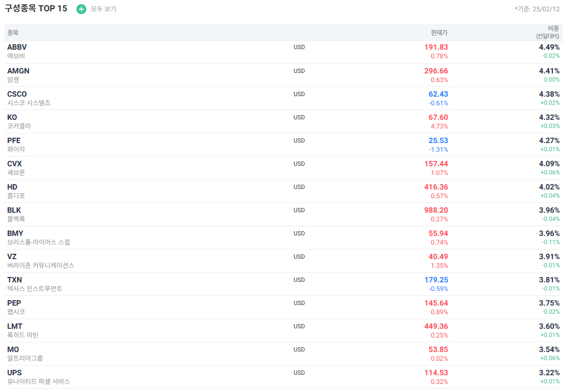The width and height of the screenshot is (568, 392).
Task: Click the 구성종목 TOP 15 title
Action: click(x=36, y=8)
